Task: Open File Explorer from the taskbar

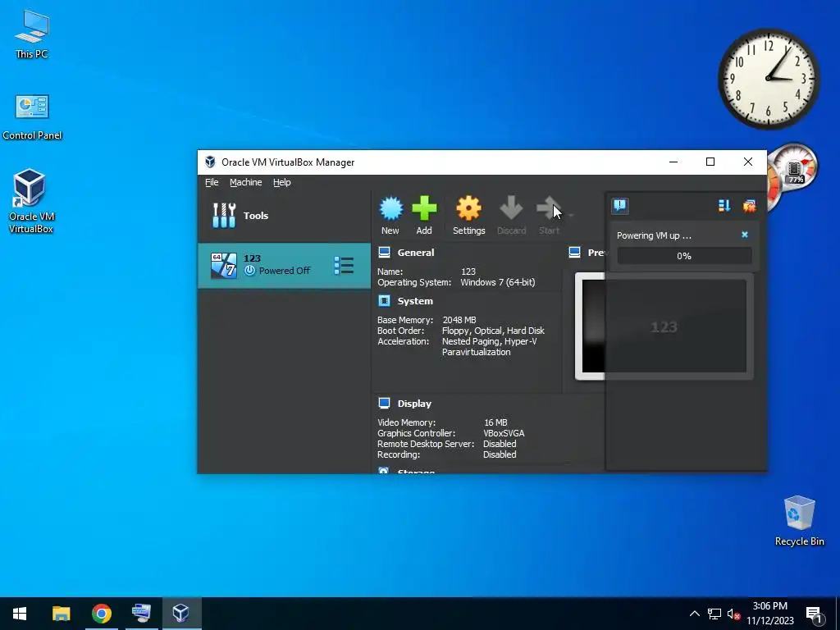Action: click(x=61, y=614)
